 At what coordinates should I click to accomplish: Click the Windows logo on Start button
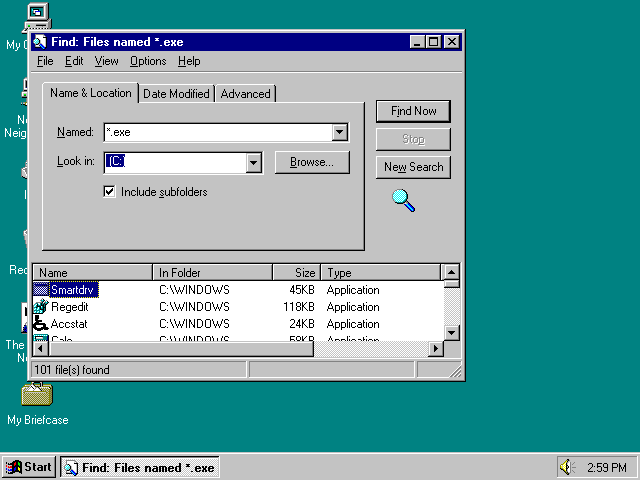tap(13, 467)
